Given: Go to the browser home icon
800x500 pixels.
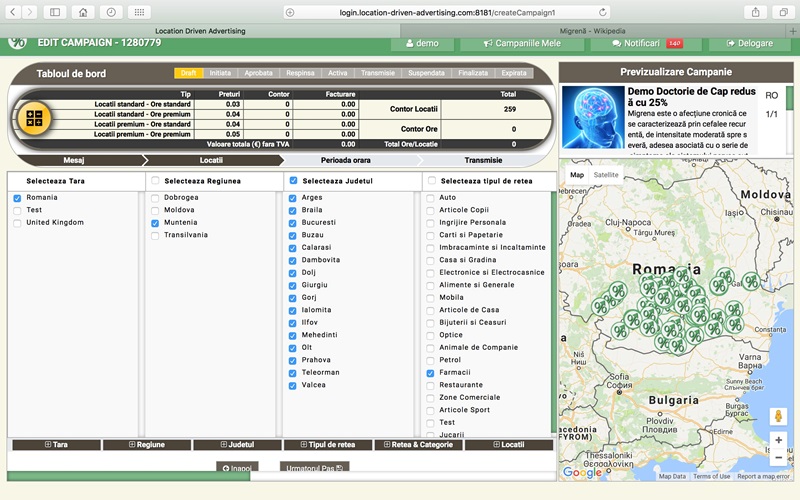Looking at the screenshot, I should 83,12.
